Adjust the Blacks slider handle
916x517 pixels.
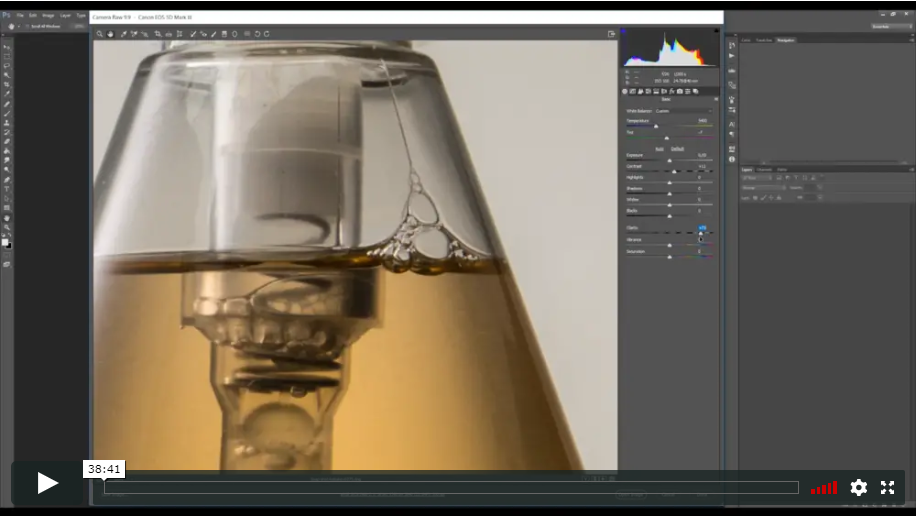(669, 216)
